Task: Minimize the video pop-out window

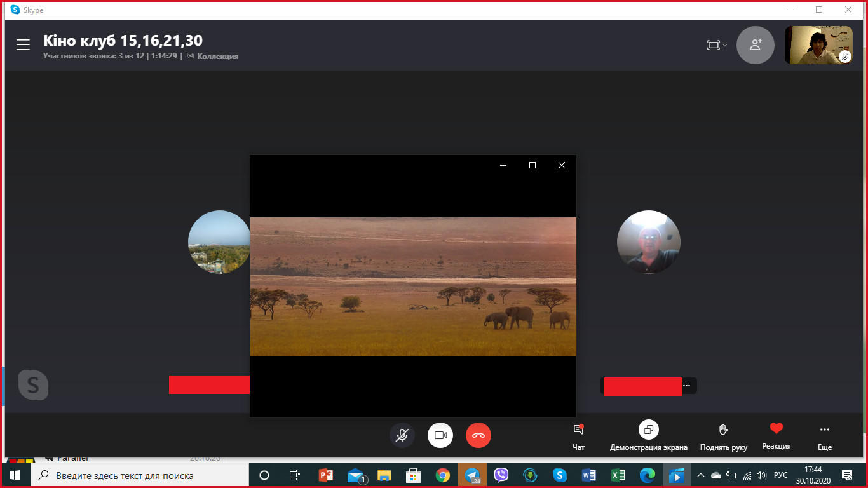Action: [503, 165]
